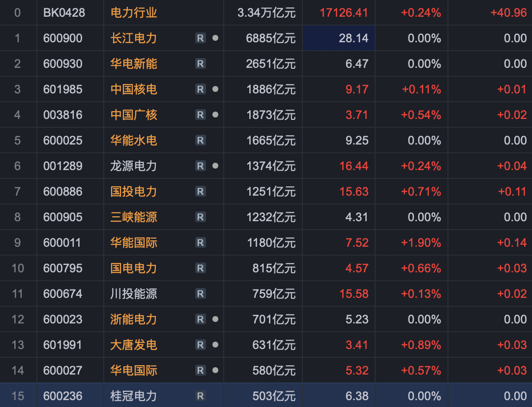Screen dimensions: 532x407
Task: Open the 电力行业 sector name
Action: [x=134, y=13]
